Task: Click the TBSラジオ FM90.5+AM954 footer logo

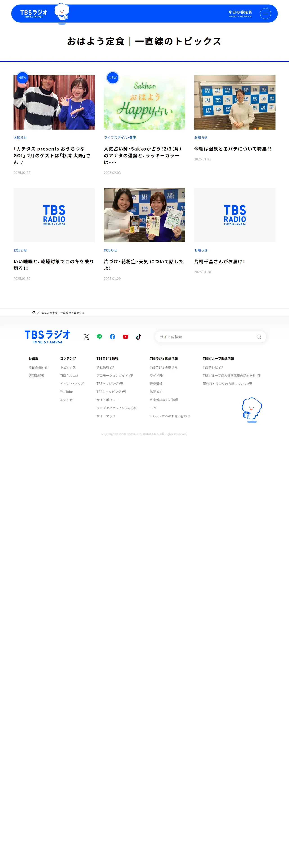Action: (47, 337)
